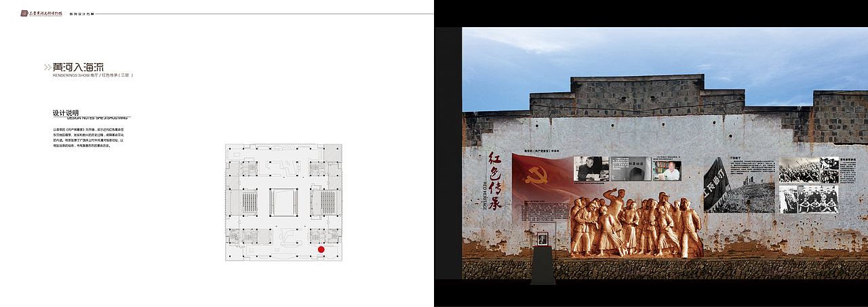The width and height of the screenshot is (868, 307).
Task: Click the RENDERINGS SHOW subtitle line
Action: pyautogui.click(x=92, y=75)
